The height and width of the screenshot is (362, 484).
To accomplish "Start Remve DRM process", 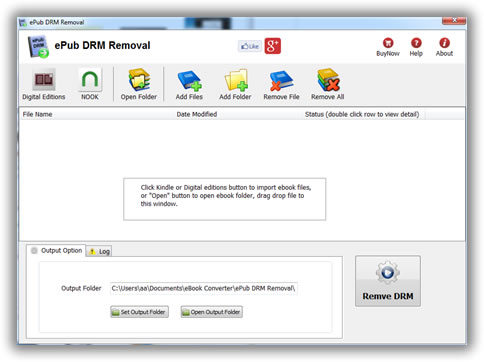I will [x=388, y=281].
